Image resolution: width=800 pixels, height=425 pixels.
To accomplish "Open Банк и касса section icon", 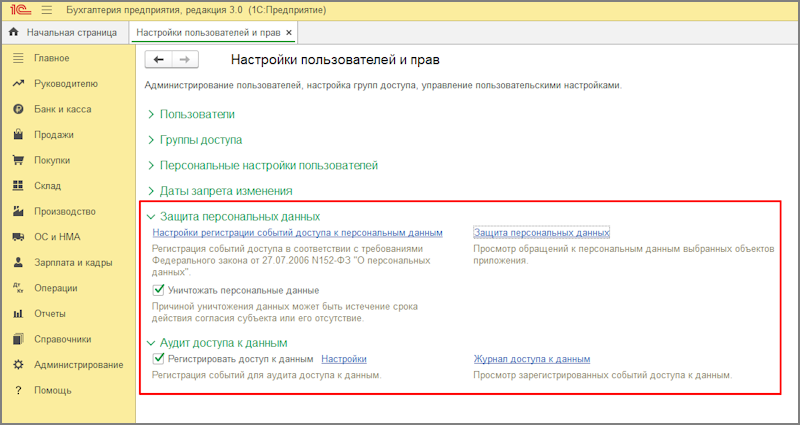I will pos(18,109).
